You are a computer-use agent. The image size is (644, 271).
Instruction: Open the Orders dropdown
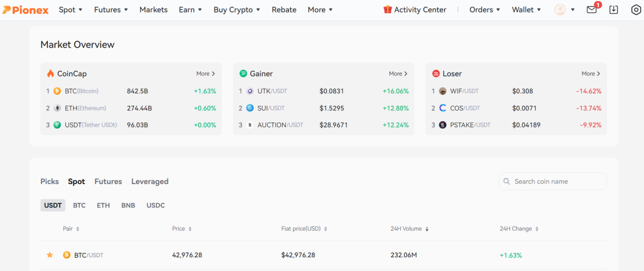[485, 10]
